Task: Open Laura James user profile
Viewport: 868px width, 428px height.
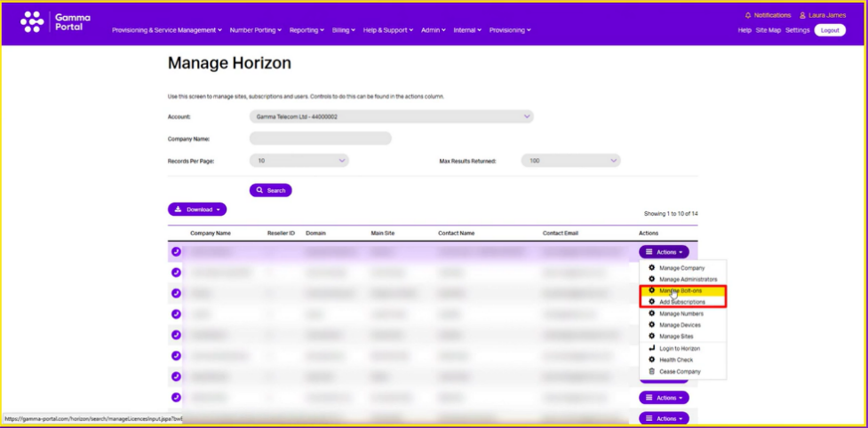Action: 823,15
